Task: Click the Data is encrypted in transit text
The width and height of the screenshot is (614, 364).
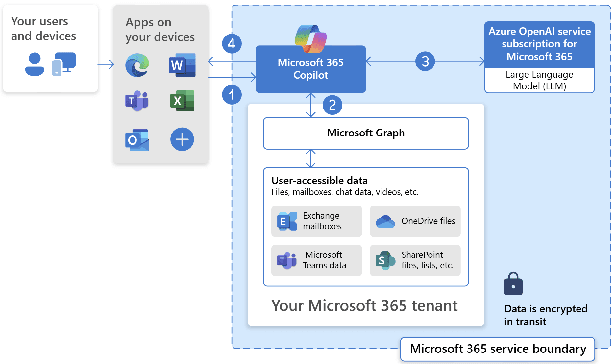Action: (x=546, y=315)
